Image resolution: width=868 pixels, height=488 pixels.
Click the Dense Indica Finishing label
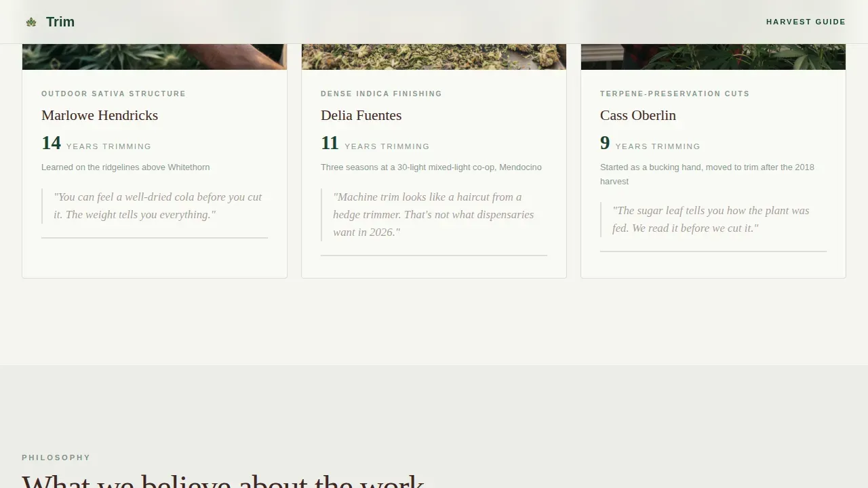click(x=381, y=94)
